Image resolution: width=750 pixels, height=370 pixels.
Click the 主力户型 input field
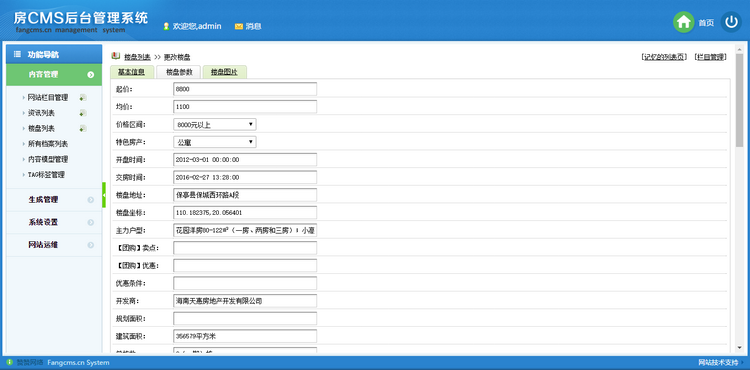[x=245, y=230]
